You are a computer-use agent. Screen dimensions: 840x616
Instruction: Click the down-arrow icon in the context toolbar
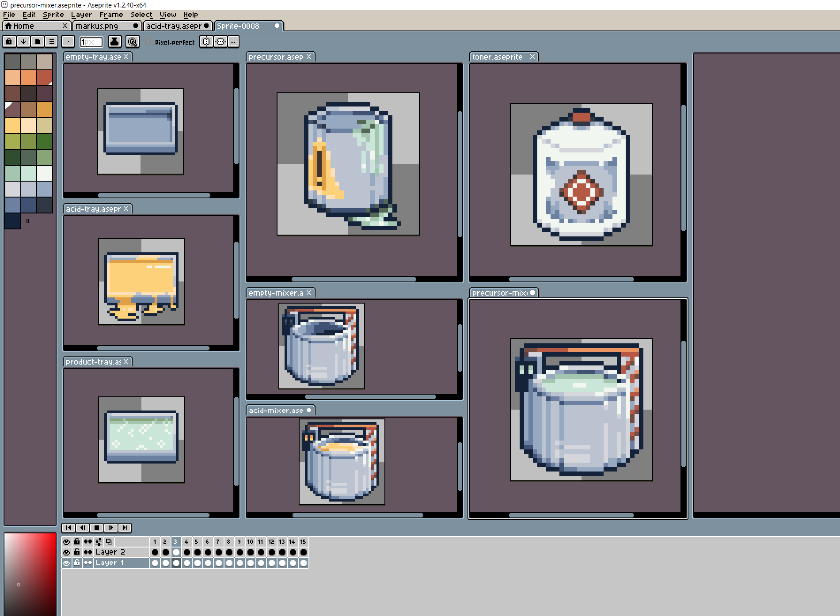coord(23,42)
